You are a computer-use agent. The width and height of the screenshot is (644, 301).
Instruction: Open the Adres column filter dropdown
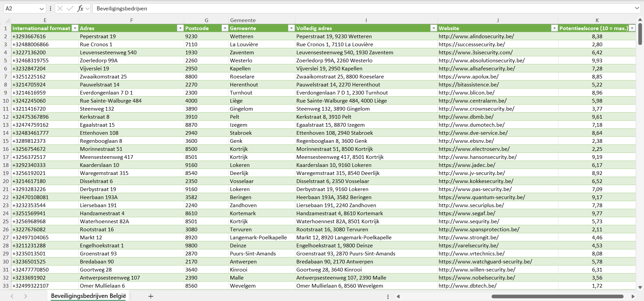pos(180,28)
